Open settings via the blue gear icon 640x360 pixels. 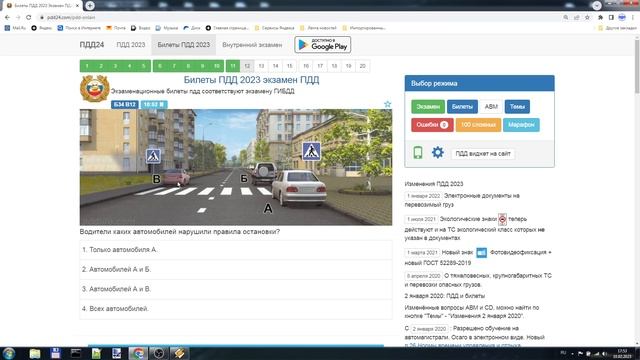[x=438, y=153]
